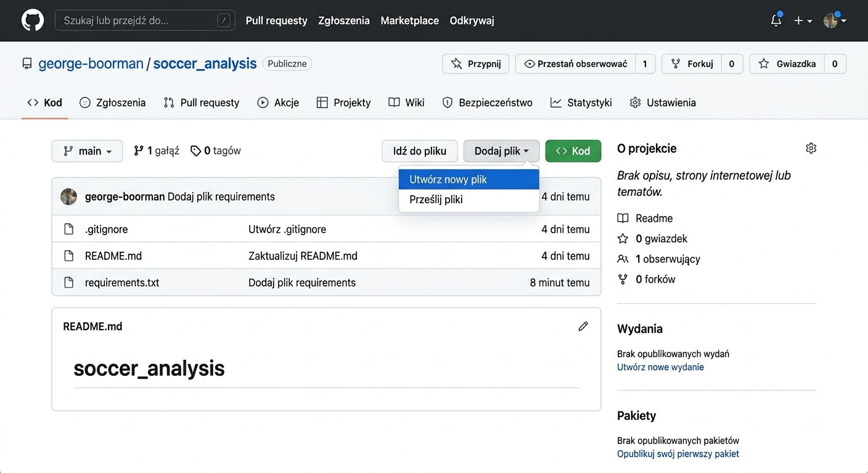This screenshot has width=868, height=473.
Task: Switch to the Projekty tab
Action: [344, 102]
